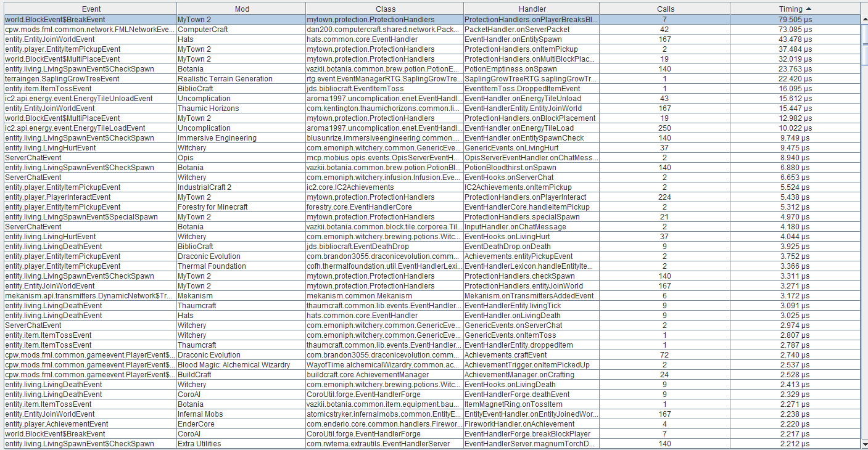The height and width of the screenshot is (450, 868).
Task: Click the Mekanism mod cell
Action: point(241,296)
